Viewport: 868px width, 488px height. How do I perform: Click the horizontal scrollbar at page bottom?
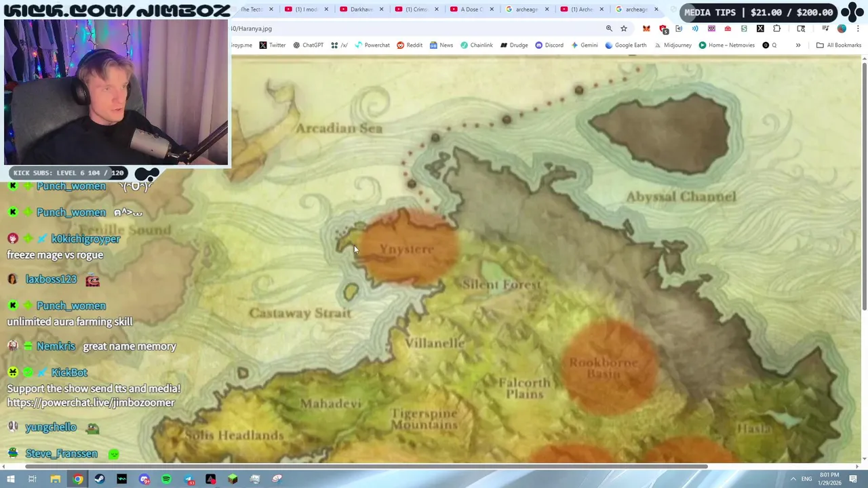(366, 466)
